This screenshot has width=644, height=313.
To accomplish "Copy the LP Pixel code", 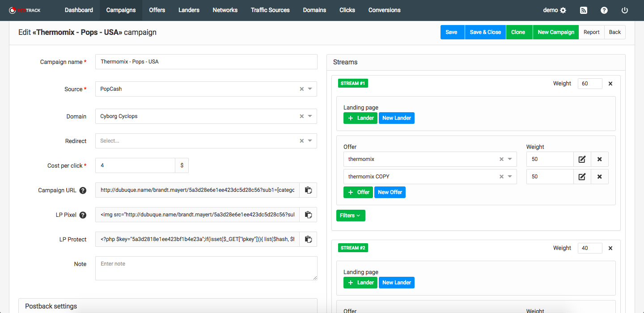I will [x=308, y=215].
